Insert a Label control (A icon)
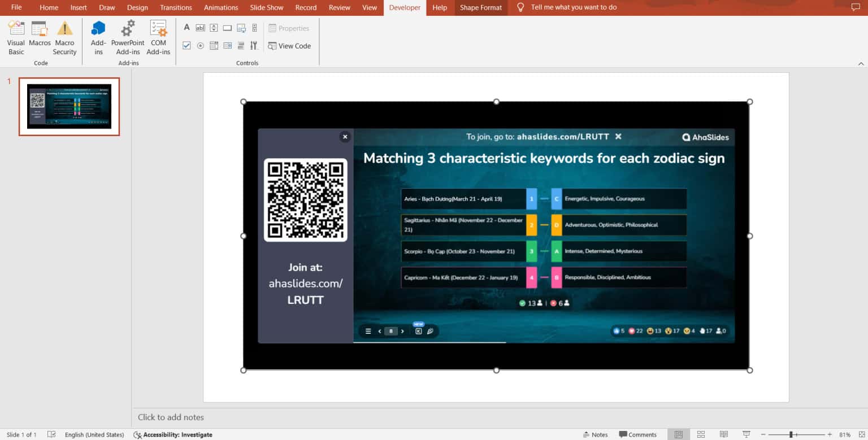The image size is (868, 440). coord(187,28)
